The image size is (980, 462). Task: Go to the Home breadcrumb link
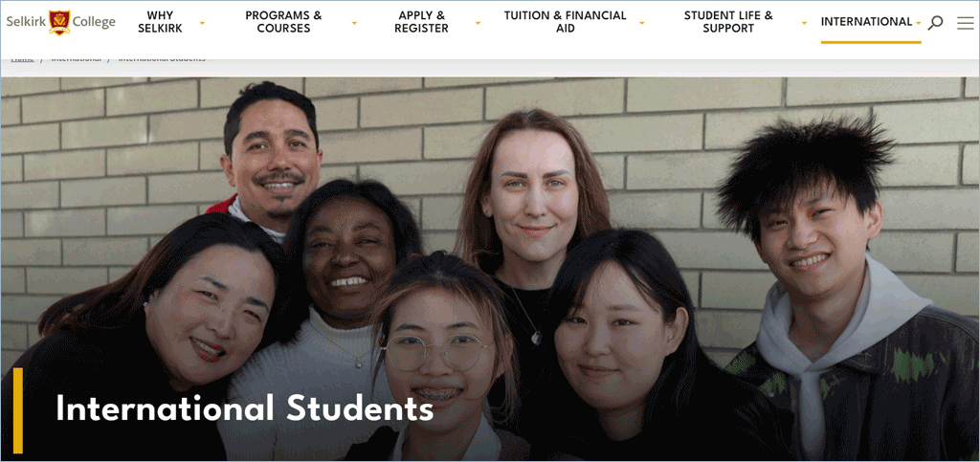pyautogui.click(x=23, y=58)
